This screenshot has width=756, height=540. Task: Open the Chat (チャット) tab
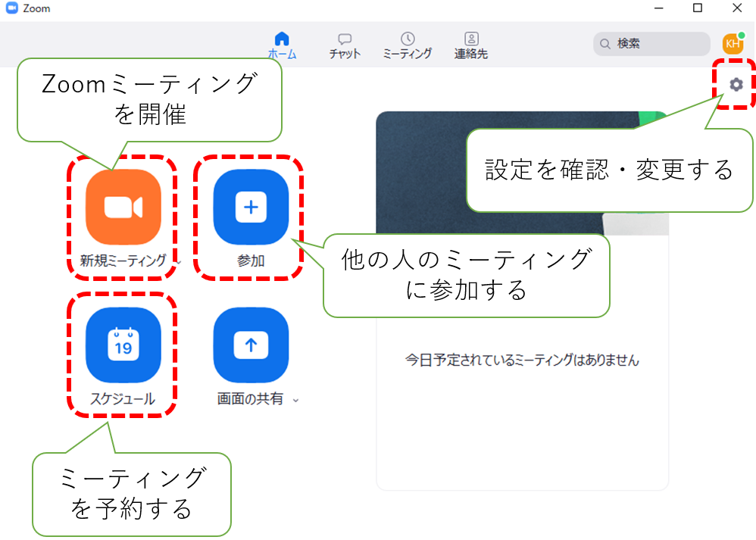tap(345, 45)
